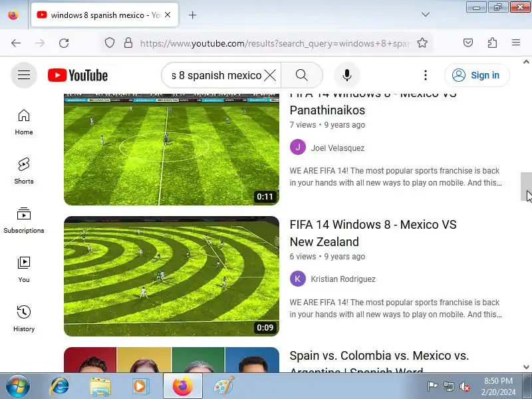Open the Pocket save icon

pos(468,43)
